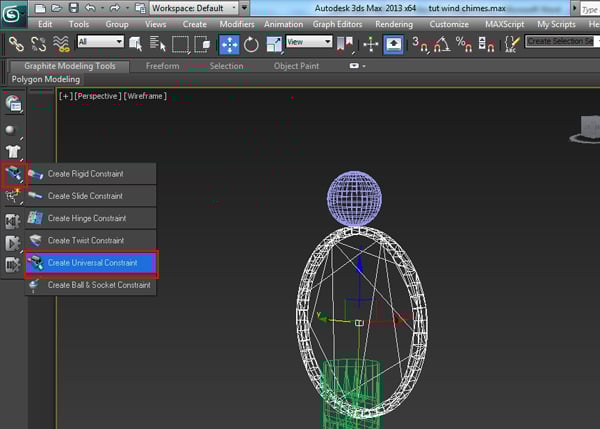Open the Wireframe shading label menu
Screen dimensions: 600x429
pos(145,96)
